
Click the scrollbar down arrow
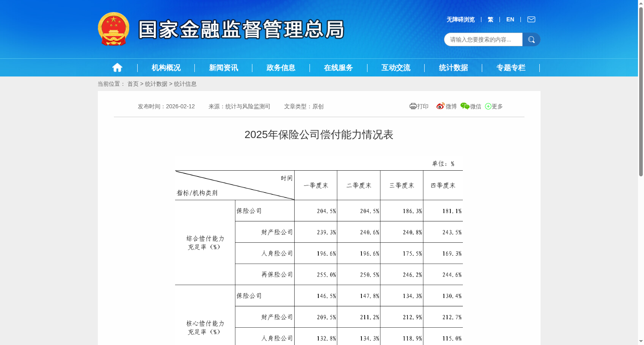(x=641, y=342)
